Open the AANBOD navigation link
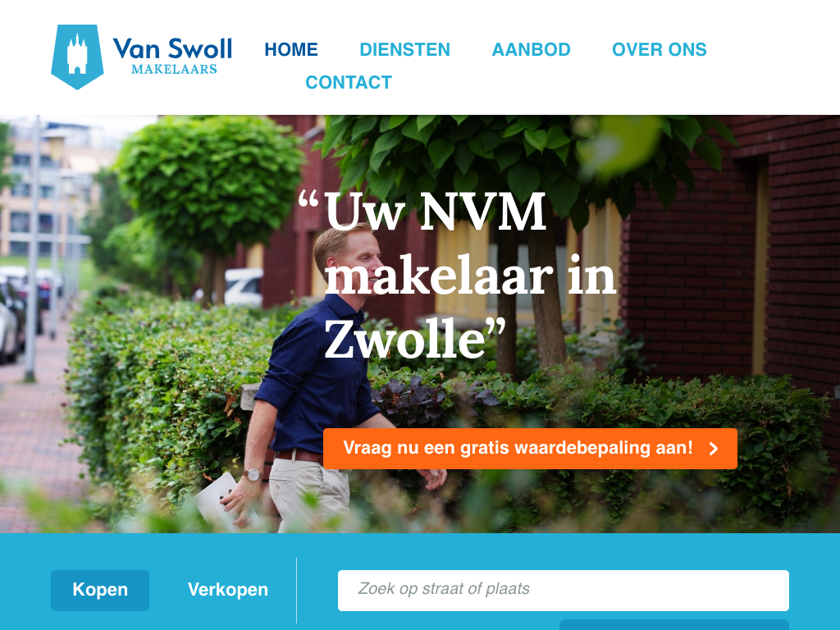The image size is (840, 630). coord(531,49)
